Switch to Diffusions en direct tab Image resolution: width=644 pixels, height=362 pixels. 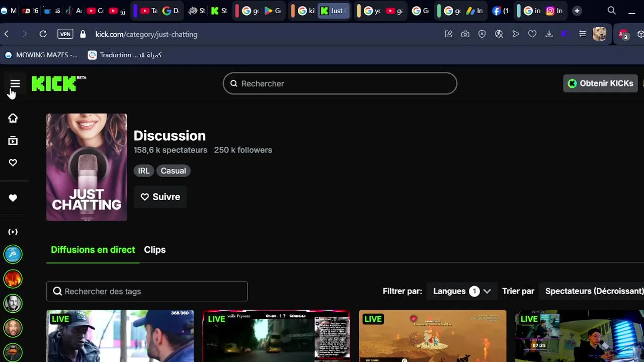click(93, 250)
